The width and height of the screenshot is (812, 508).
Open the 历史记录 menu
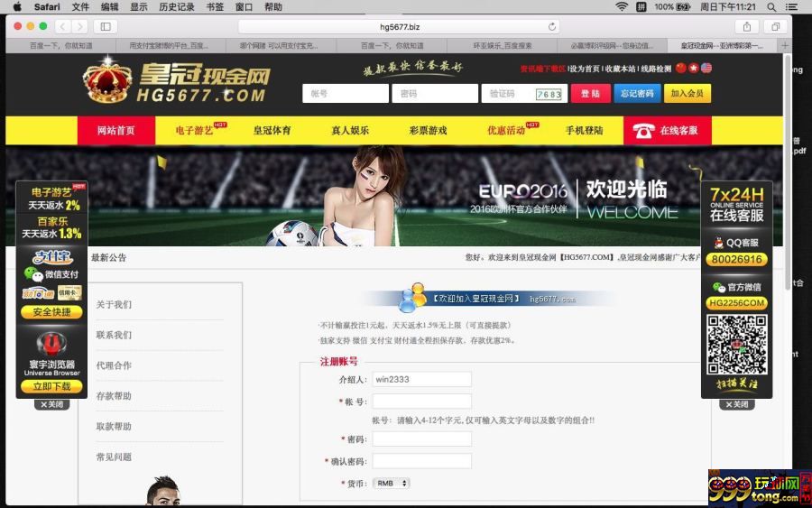(x=177, y=6)
